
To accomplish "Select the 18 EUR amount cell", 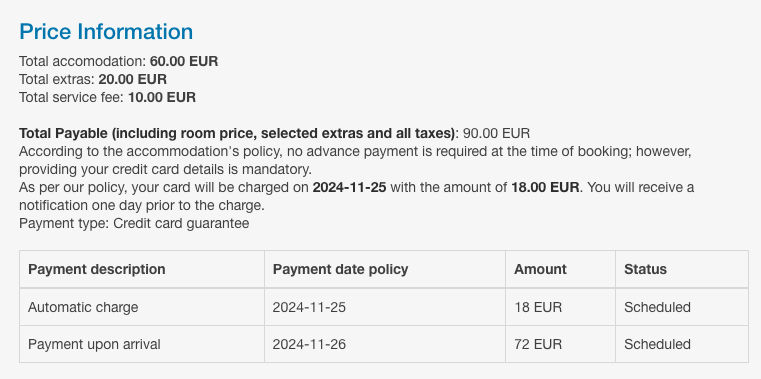I will coord(561,307).
